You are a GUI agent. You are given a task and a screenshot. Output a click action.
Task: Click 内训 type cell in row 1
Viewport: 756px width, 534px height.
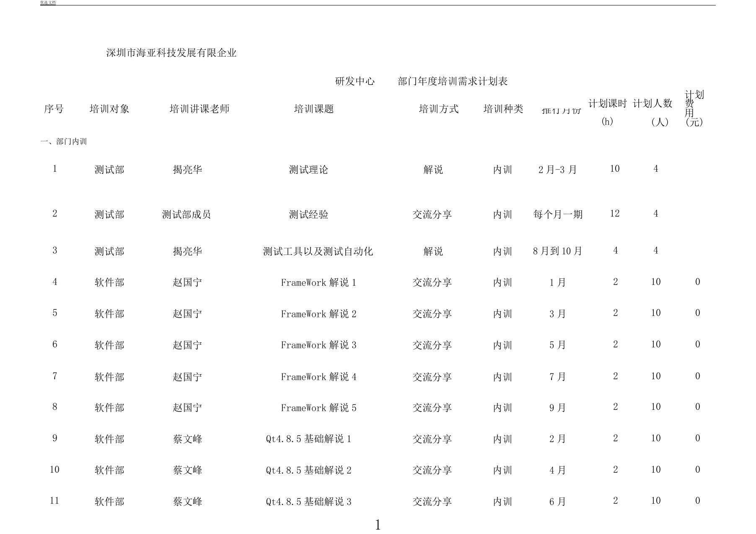click(x=502, y=170)
